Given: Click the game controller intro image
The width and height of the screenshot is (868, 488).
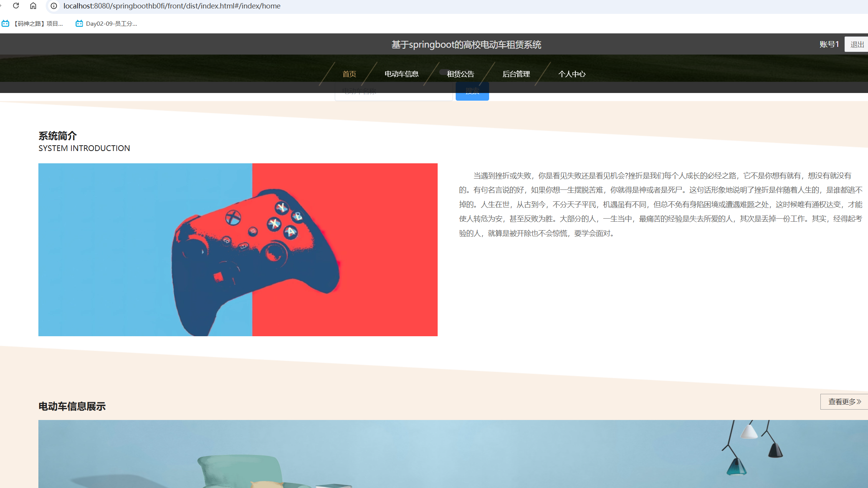Looking at the screenshot, I should (x=238, y=250).
